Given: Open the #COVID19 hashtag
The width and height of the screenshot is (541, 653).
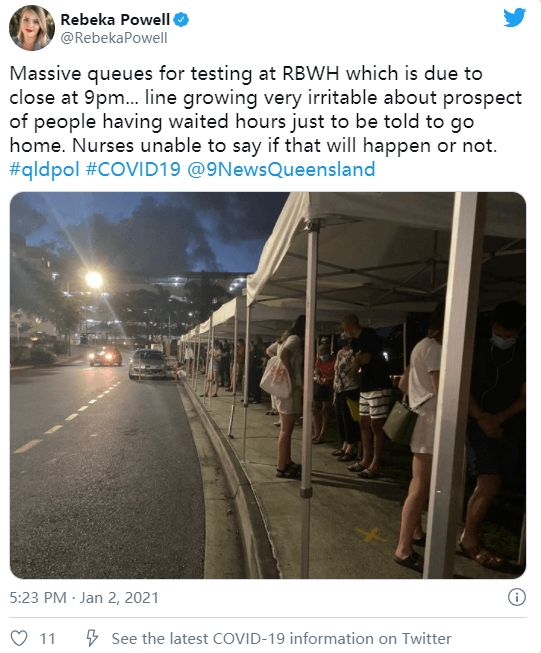Looking at the screenshot, I should pos(133,169).
